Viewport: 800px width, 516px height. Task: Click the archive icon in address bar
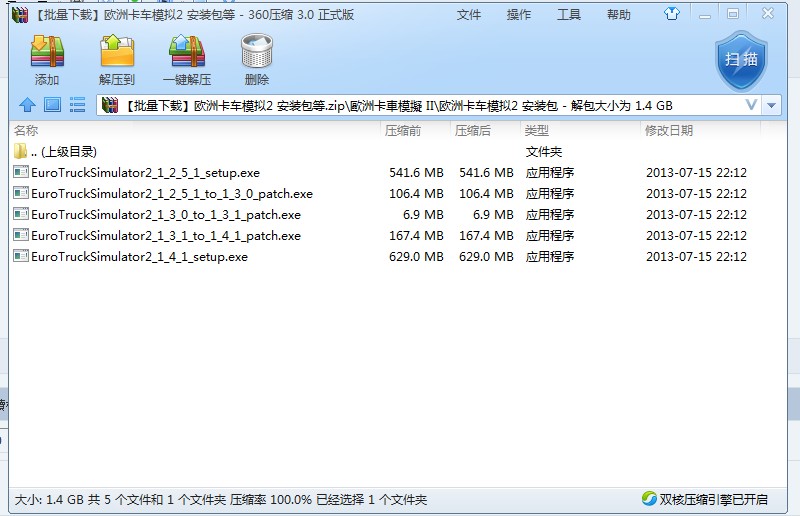[x=110, y=106]
